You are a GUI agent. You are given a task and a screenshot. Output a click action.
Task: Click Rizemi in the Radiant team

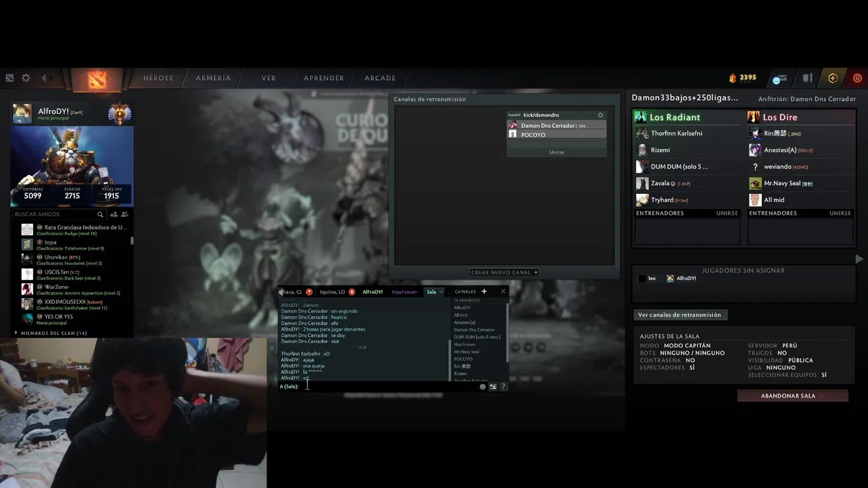coord(688,150)
